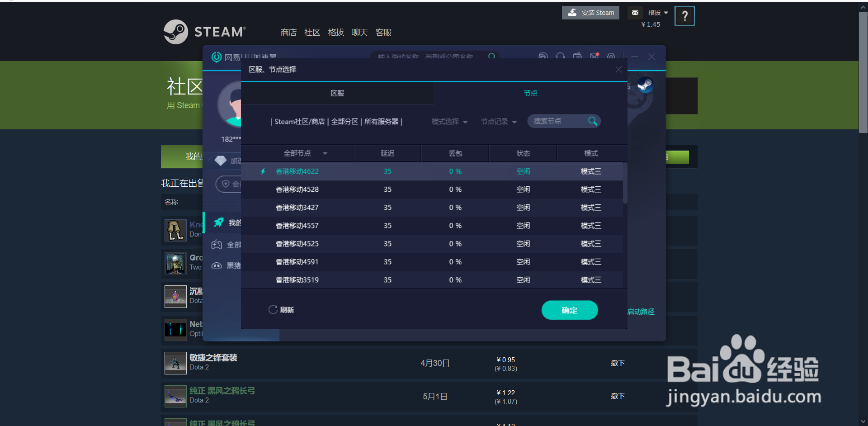Open the 社区 menu in Steam
The height and width of the screenshot is (426, 868).
pyautogui.click(x=312, y=33)
